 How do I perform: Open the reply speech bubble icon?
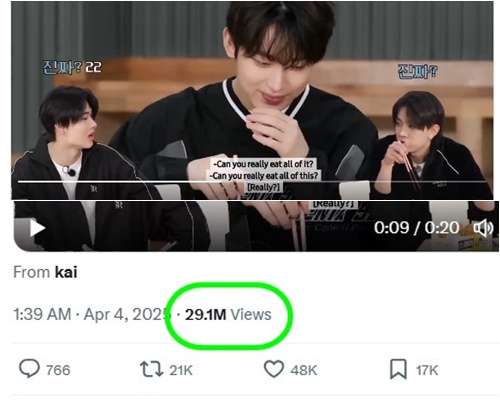coord(29,369)
